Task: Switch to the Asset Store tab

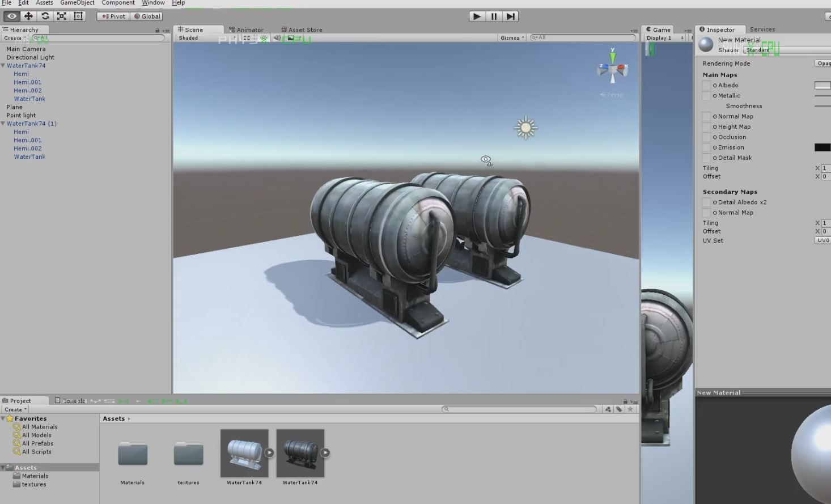Action: (302, 29)
